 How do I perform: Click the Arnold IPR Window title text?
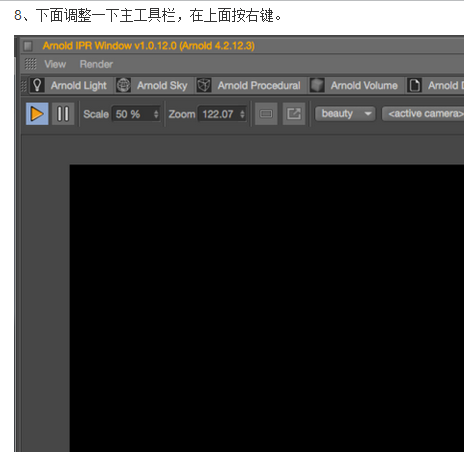[149, 46]
